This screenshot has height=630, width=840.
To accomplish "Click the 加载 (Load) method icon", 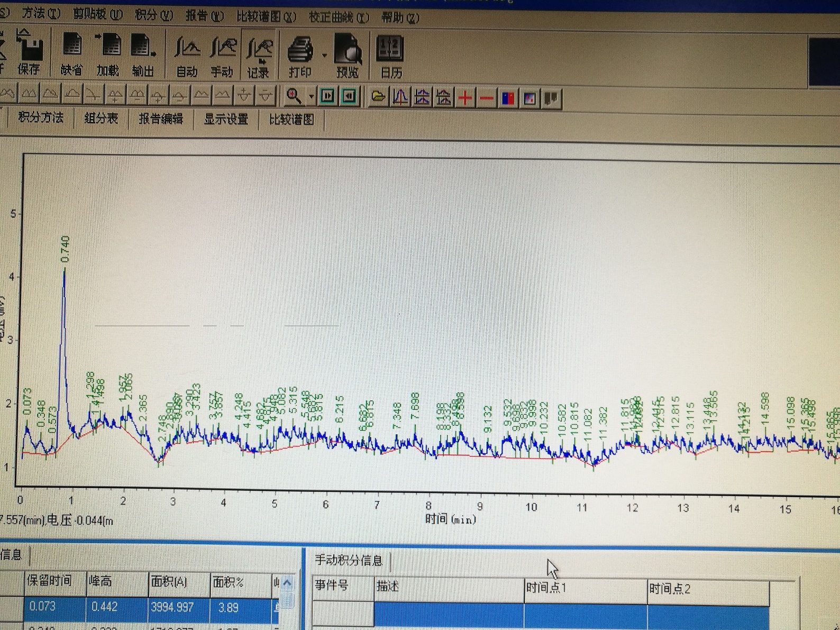I will coord(108,53).
